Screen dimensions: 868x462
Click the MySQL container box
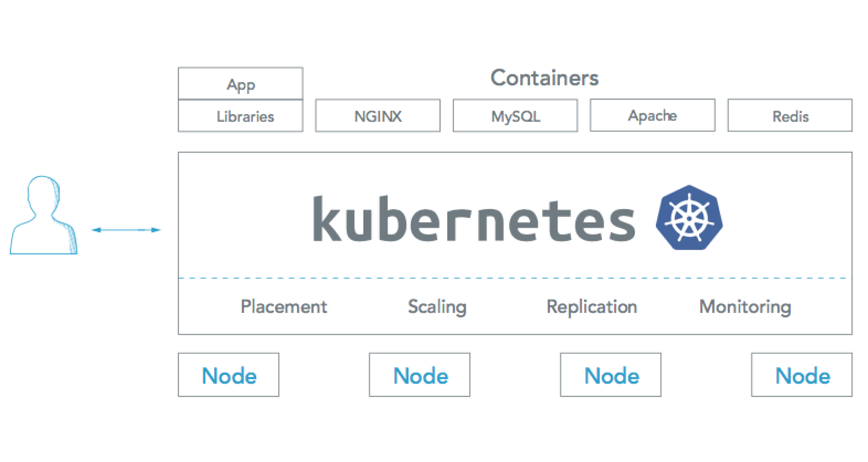(515, 116)
